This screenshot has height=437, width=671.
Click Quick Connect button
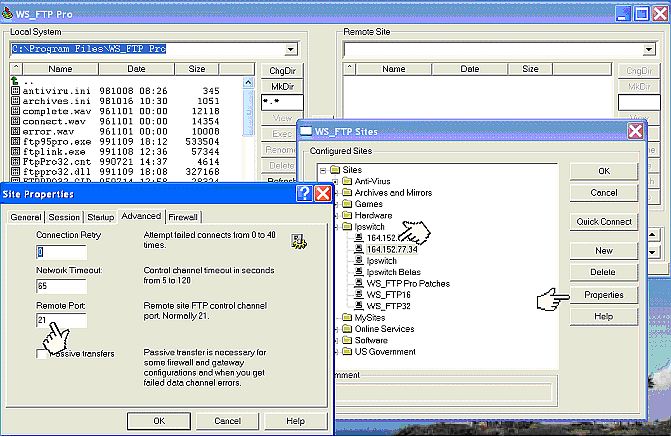pyautogui.click(x=604, y=222)
